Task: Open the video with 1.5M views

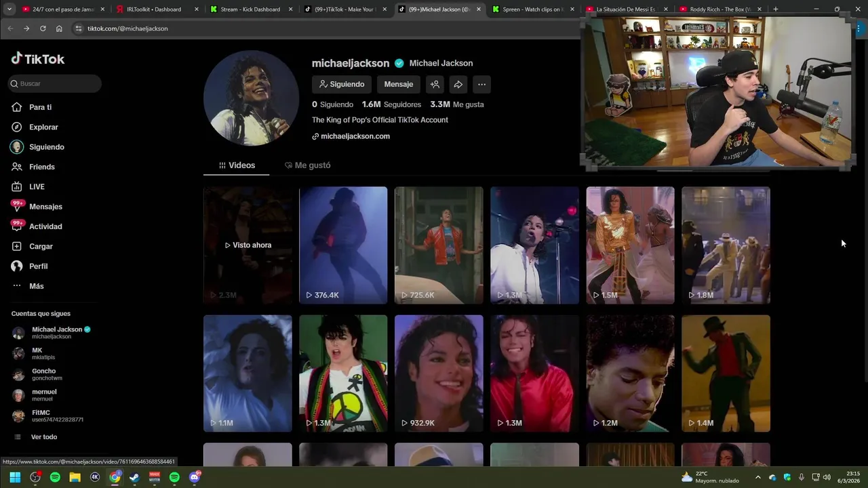Action: [630, 245]
